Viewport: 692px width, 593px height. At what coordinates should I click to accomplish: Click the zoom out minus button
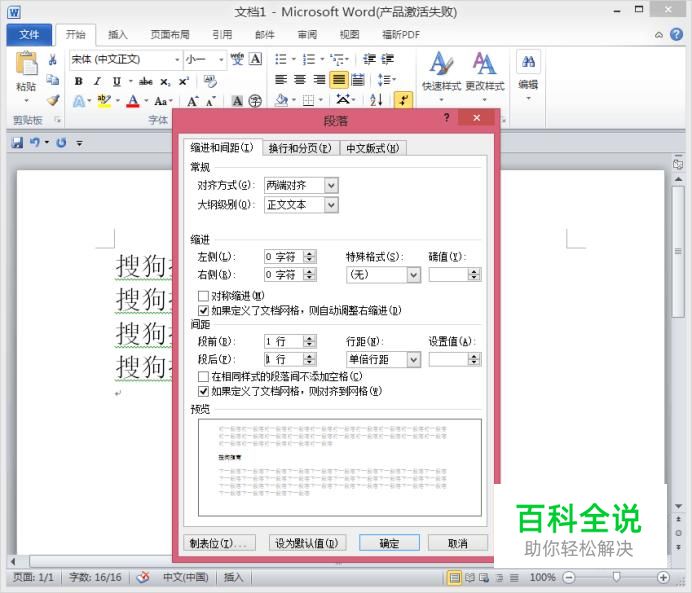[569, 577]
